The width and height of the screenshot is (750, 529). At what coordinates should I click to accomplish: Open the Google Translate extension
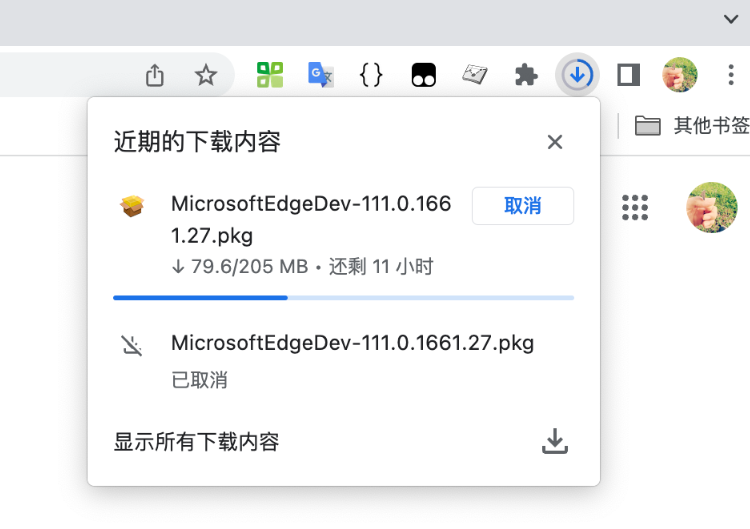click(x=320, y=75)
